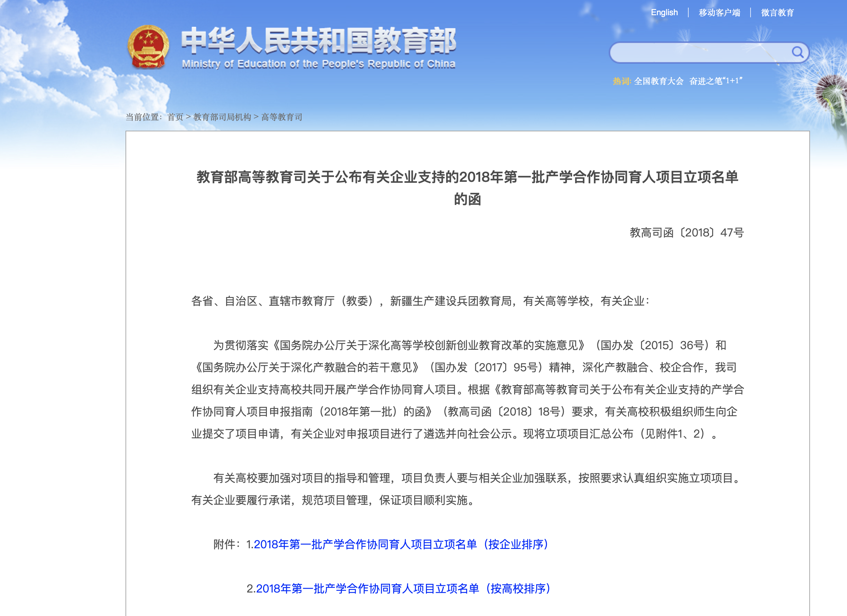Open 教育部司局机构 breadcrumb link
The height and width of the screenshot is (616, 847).
222,117
